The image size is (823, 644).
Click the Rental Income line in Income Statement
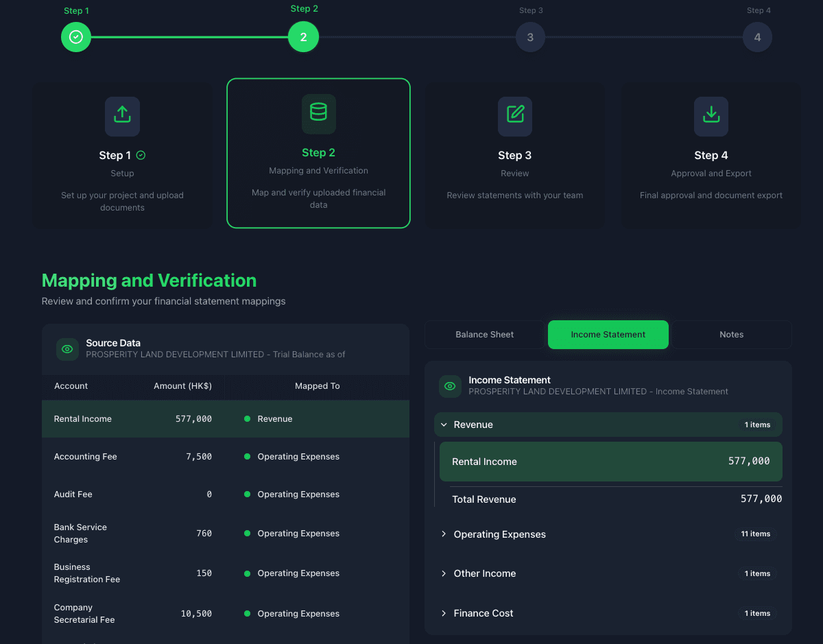[611, 462]
